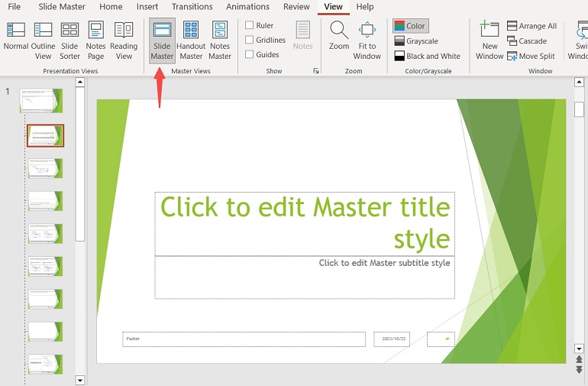Open Reading View

[x=124, y=40]
